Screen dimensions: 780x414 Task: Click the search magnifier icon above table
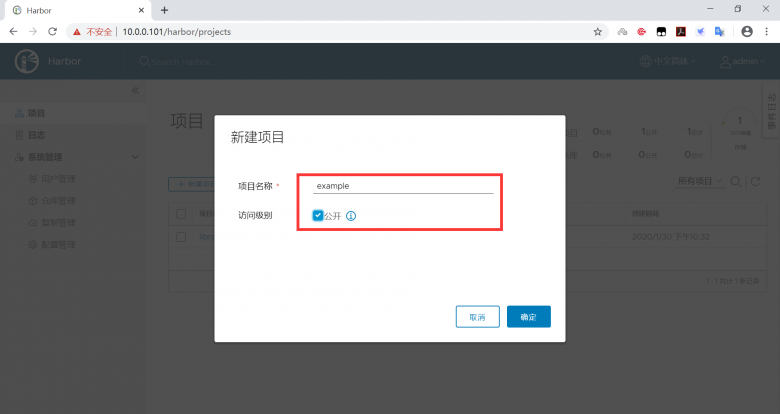[736, 182]
